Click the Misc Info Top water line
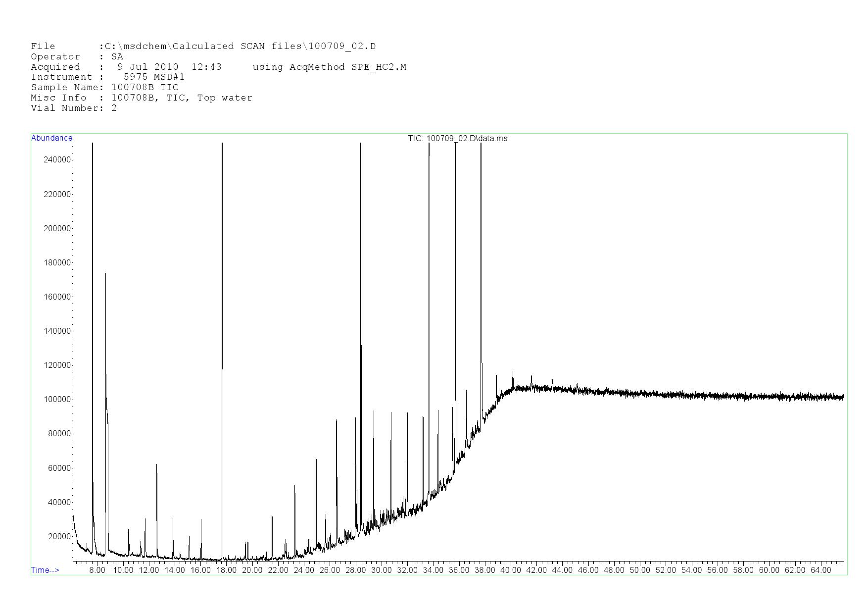Viewport: 868px width, 614px height. (x=142, y=98)
